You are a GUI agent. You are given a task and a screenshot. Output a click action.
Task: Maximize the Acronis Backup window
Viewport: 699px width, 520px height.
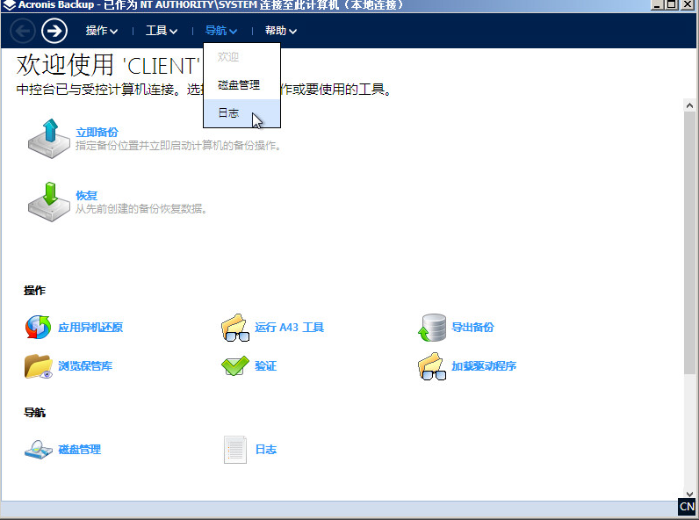click(672, 5)
